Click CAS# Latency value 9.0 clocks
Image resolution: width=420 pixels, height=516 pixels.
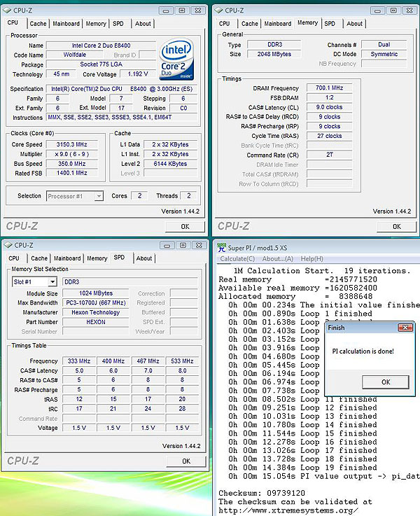(x=329, y=107)
